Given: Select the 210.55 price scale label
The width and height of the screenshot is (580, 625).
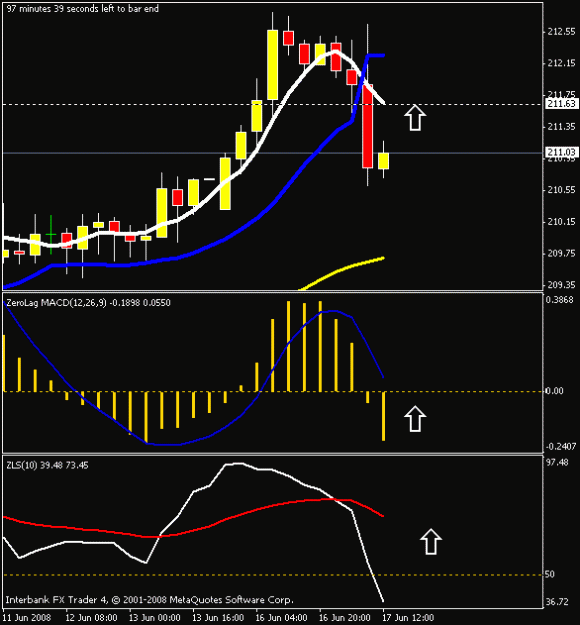Looking at the screenshot, I should [x=561, y=190].
